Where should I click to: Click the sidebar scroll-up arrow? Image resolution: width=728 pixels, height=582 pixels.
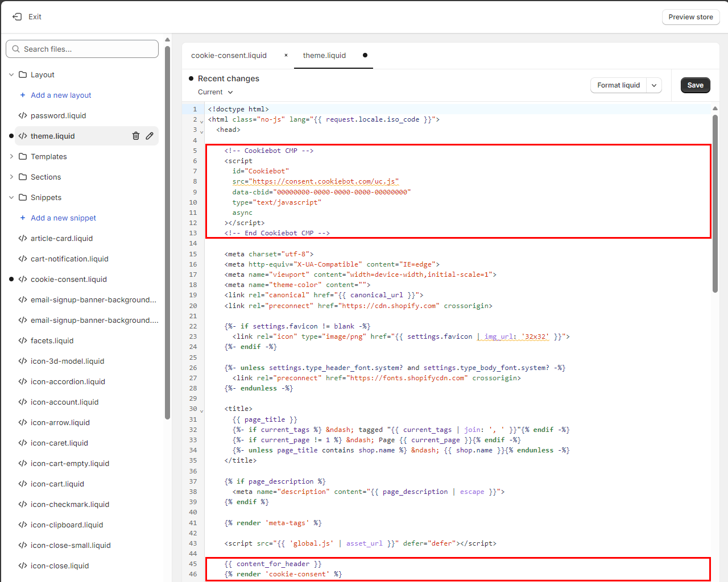coord(167,40)
